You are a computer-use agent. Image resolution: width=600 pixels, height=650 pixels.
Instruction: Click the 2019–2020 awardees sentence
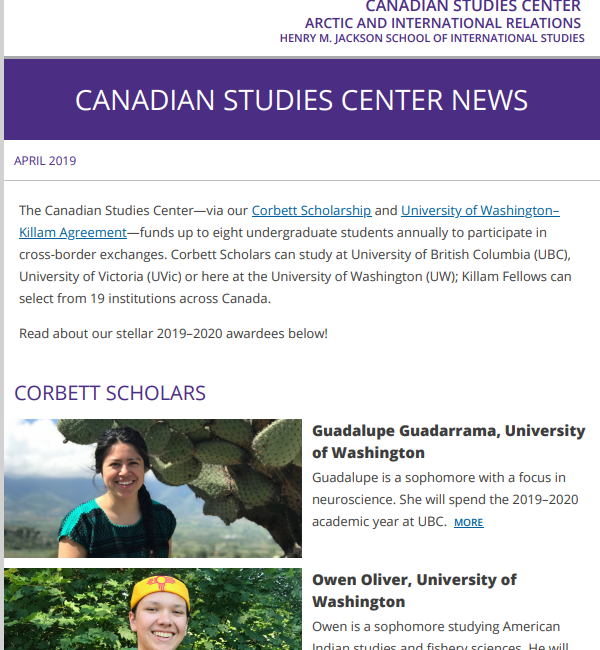(173, 333)
